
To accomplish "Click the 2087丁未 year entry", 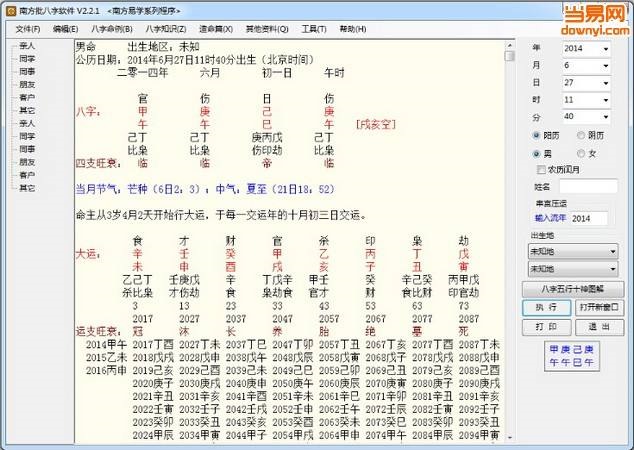I will coord(480,345).
